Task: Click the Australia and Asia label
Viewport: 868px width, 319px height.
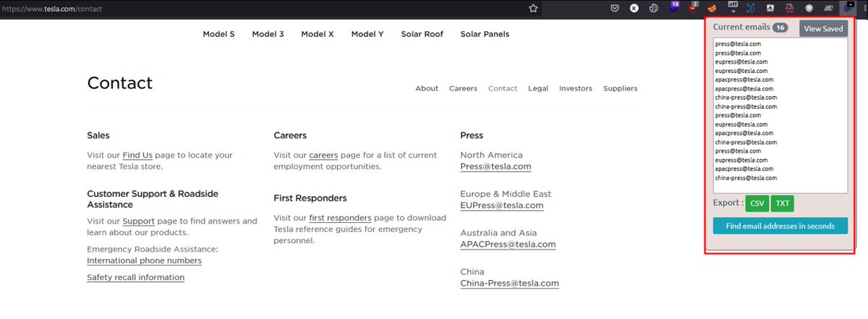Action: [497, 233]
